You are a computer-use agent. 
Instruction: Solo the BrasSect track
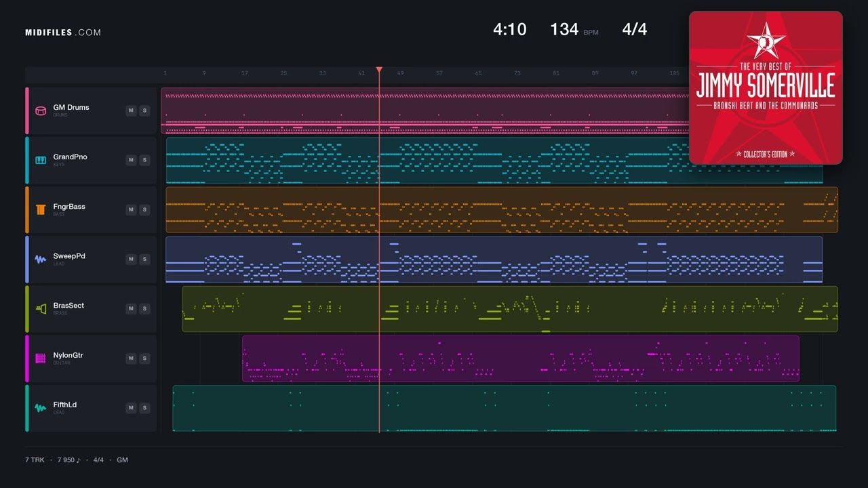(144, 308)
